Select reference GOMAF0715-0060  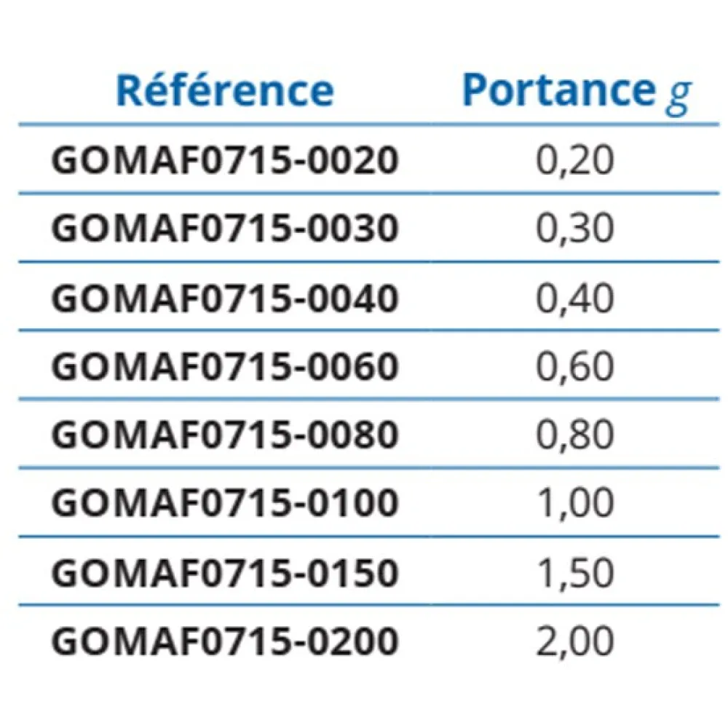(226, 367)
